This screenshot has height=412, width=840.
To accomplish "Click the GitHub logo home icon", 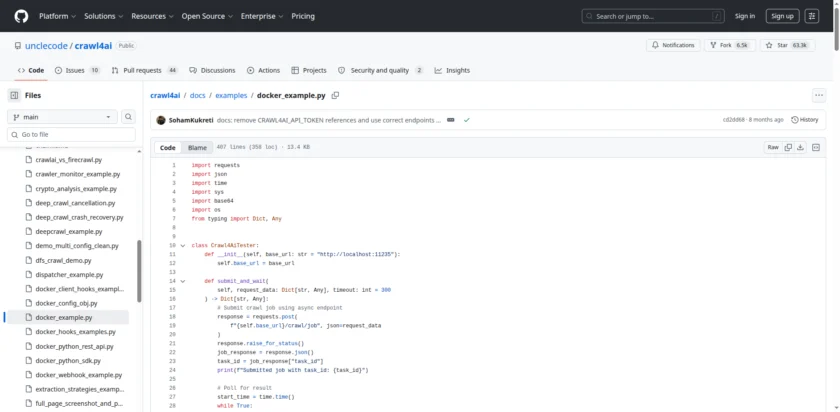I will (x=21, y=16).
